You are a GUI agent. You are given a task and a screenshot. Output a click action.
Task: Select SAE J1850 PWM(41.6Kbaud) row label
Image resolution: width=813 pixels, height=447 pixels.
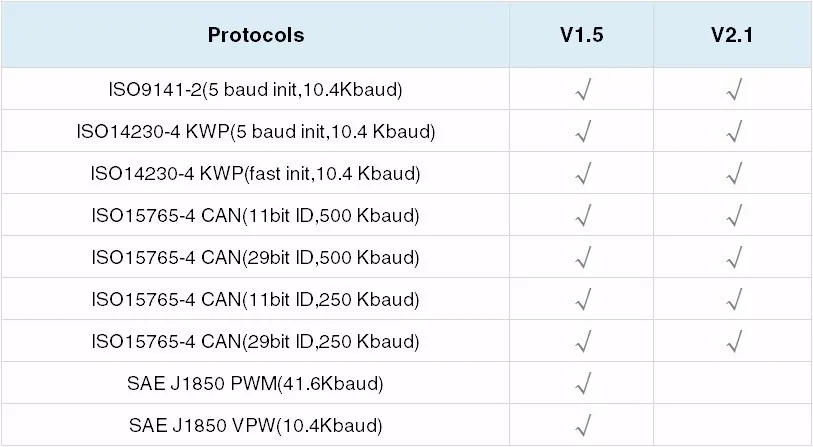coord(255,384)
